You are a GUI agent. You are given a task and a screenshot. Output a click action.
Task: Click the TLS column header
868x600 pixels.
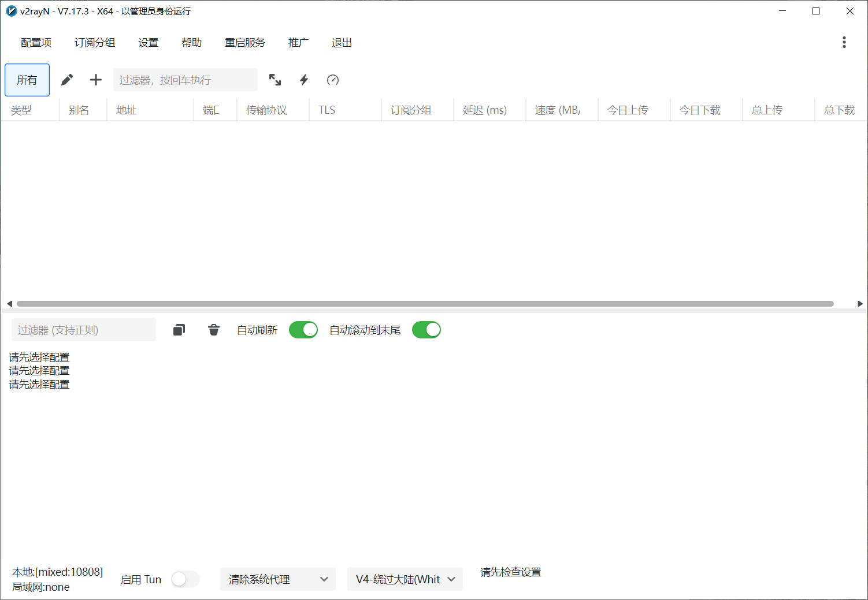(346, 110)
